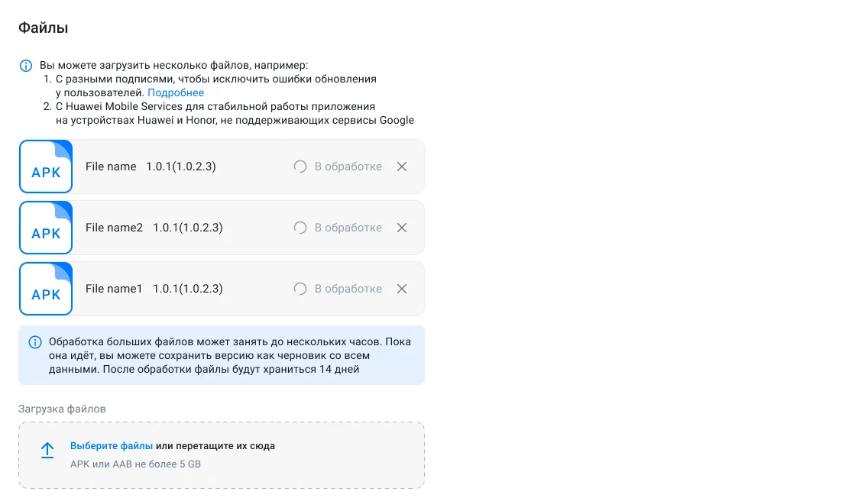Open the Подробнее link about signatures

pyautogui.click(x=175, y=92)
